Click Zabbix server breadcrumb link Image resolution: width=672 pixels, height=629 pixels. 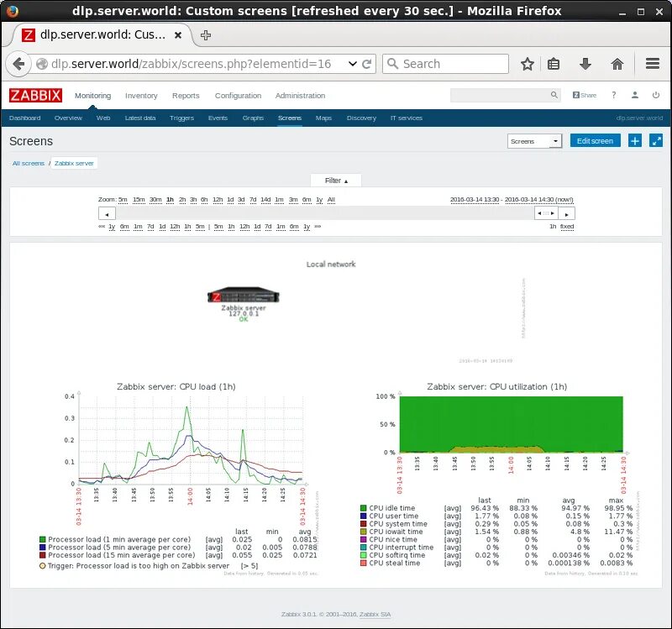[74, 163]
